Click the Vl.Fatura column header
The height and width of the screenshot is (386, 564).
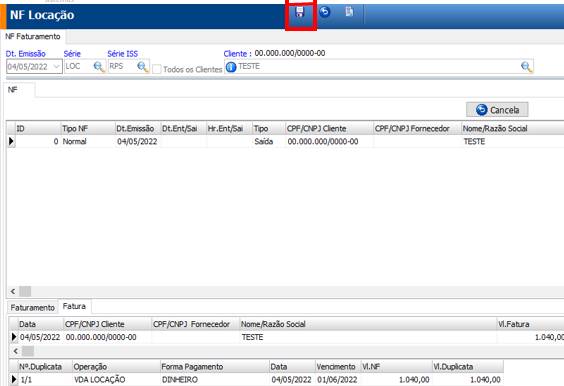pyautogui.click(x=530, y=324)
